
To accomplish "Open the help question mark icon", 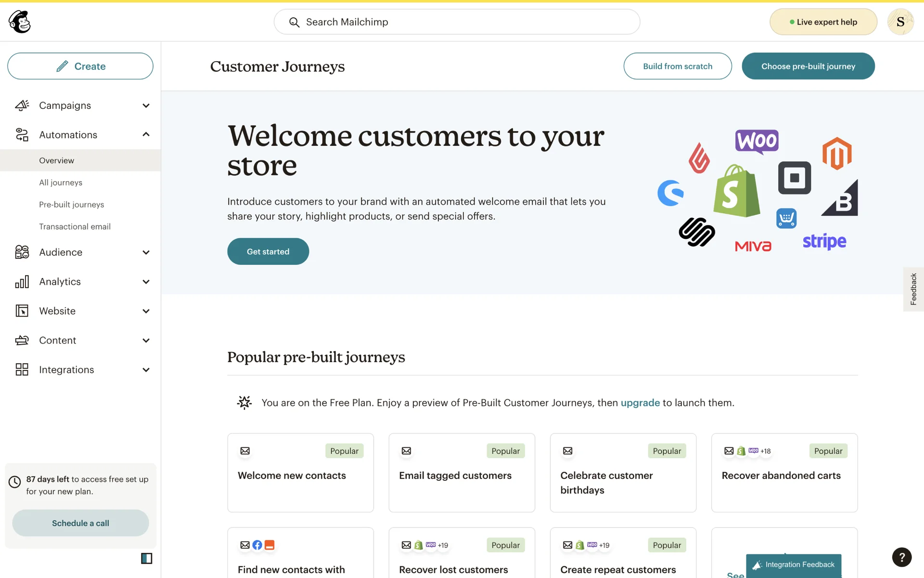I will click(901, 557).
